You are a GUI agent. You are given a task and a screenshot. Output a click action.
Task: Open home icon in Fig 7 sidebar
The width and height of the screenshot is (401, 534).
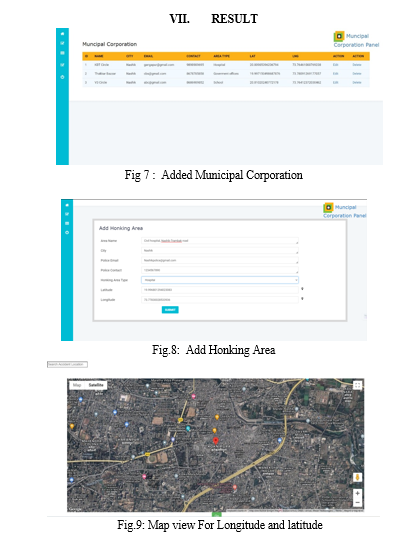tap(62, 34)
